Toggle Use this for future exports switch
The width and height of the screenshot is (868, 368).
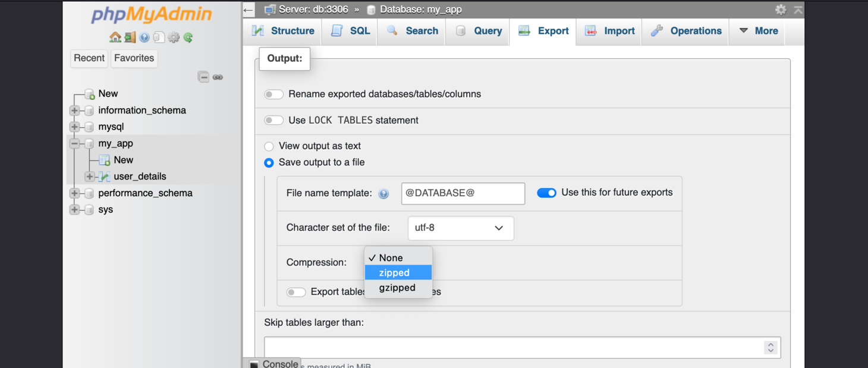click(546, 193)
